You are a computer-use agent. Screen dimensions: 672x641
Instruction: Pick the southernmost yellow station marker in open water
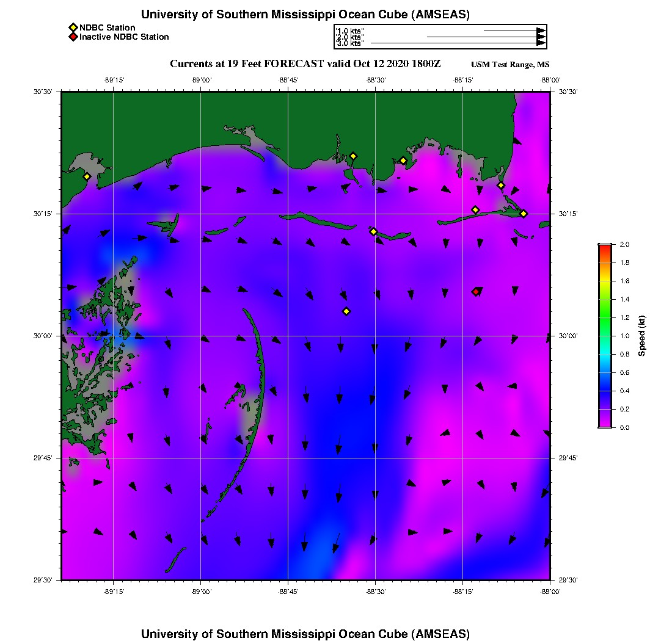point(346,311)
